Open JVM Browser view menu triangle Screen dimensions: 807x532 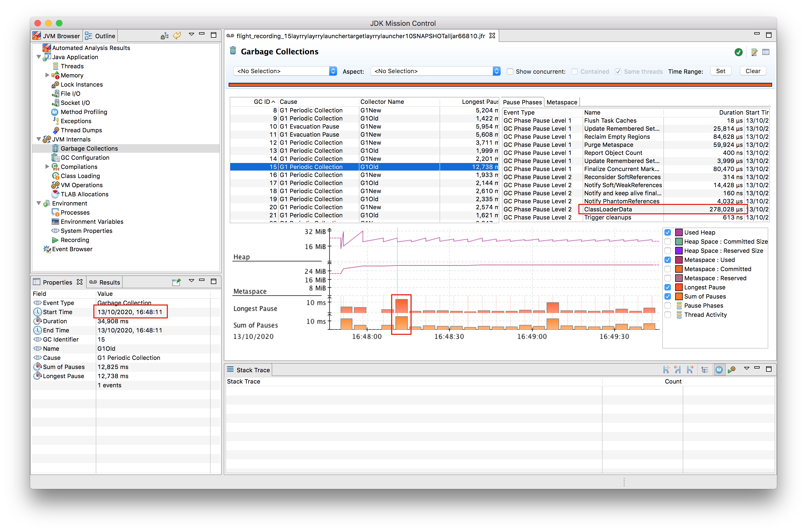click(x=191, y=34)
